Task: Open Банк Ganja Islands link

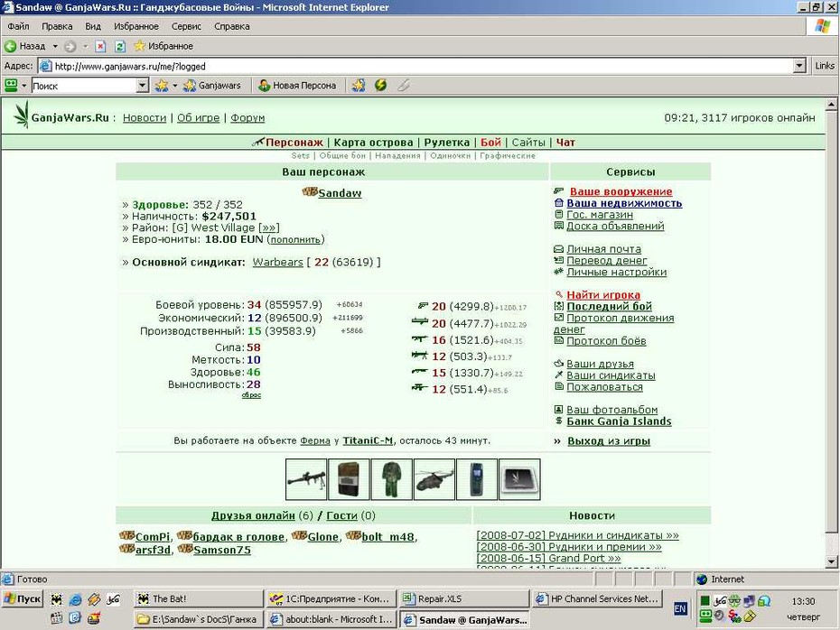Action: point(619,422)
